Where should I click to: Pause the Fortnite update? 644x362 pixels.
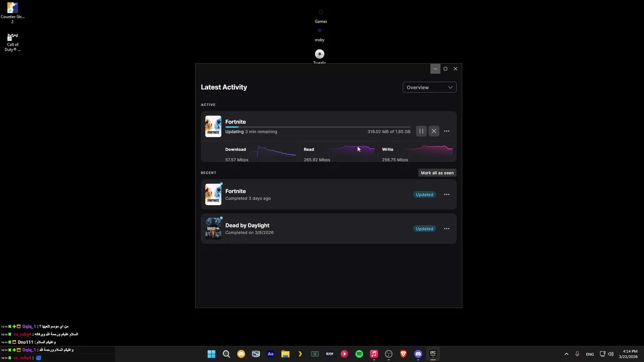(x=421, y=131)
